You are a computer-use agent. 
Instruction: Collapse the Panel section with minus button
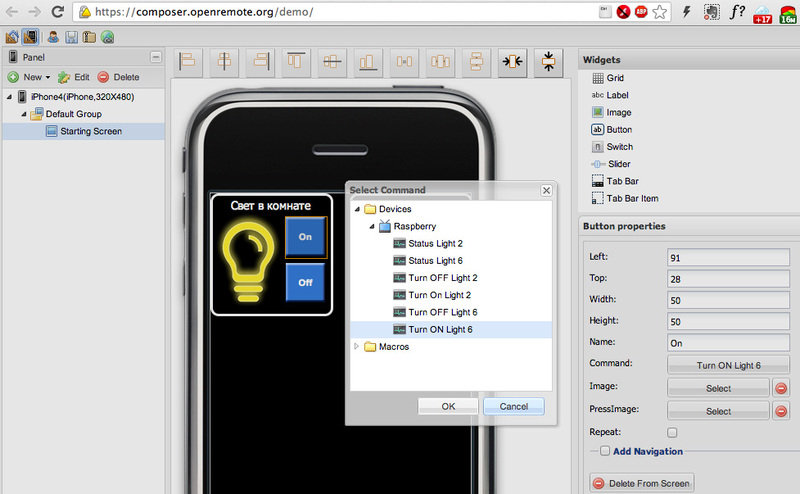pos(156,57)
